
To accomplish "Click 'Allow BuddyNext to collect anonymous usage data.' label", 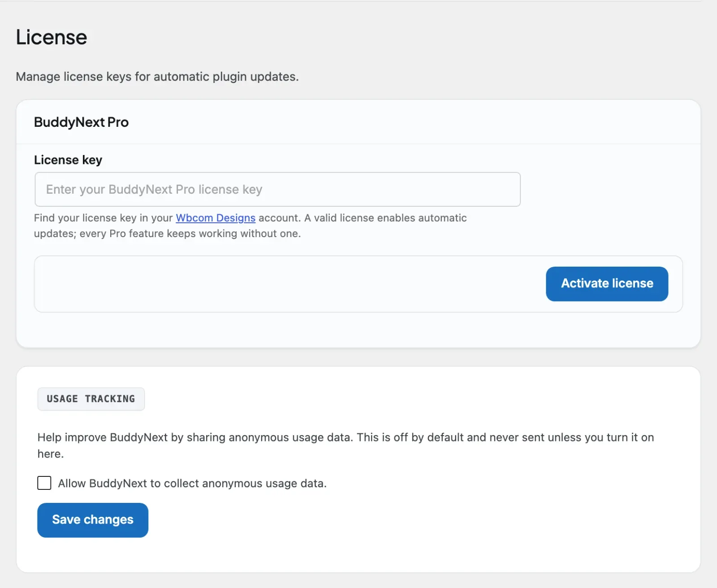I will coord(192,484).
